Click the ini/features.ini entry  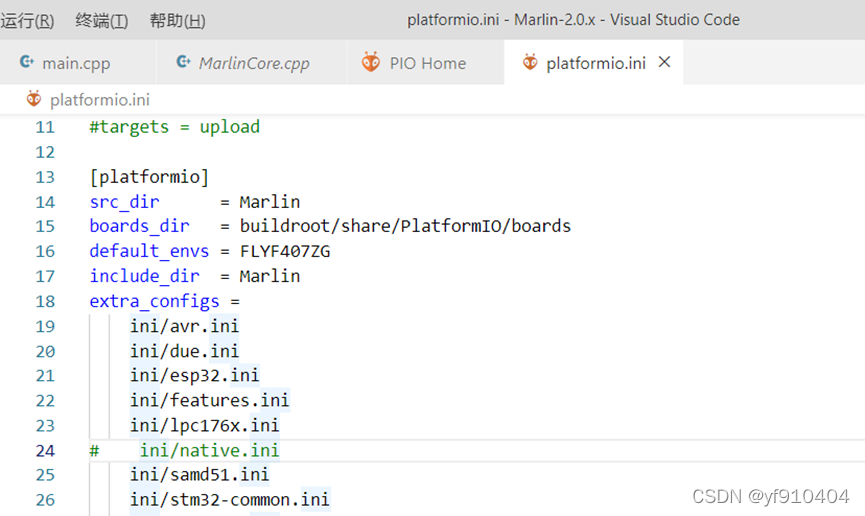pyautogui.click(x=209, y=400)
